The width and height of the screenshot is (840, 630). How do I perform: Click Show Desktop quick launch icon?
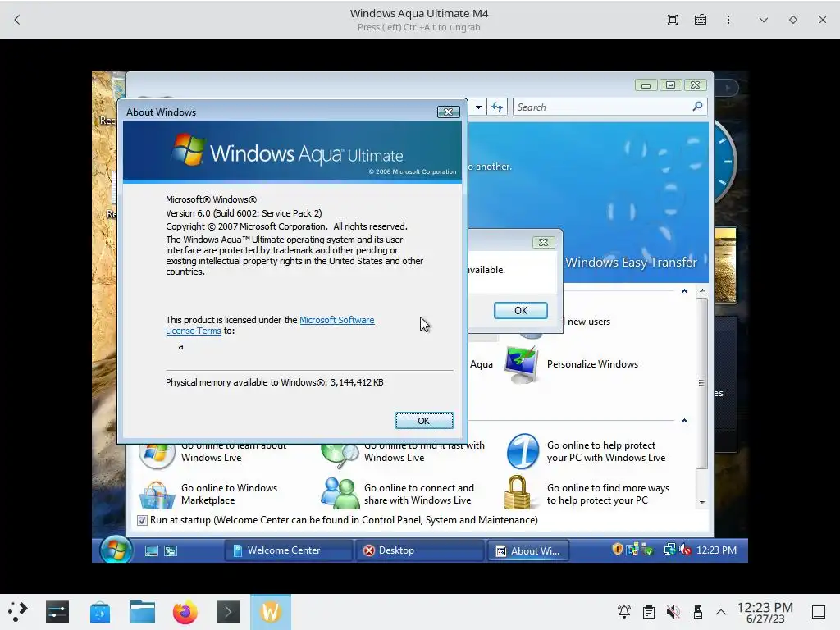tap(152, 550)
